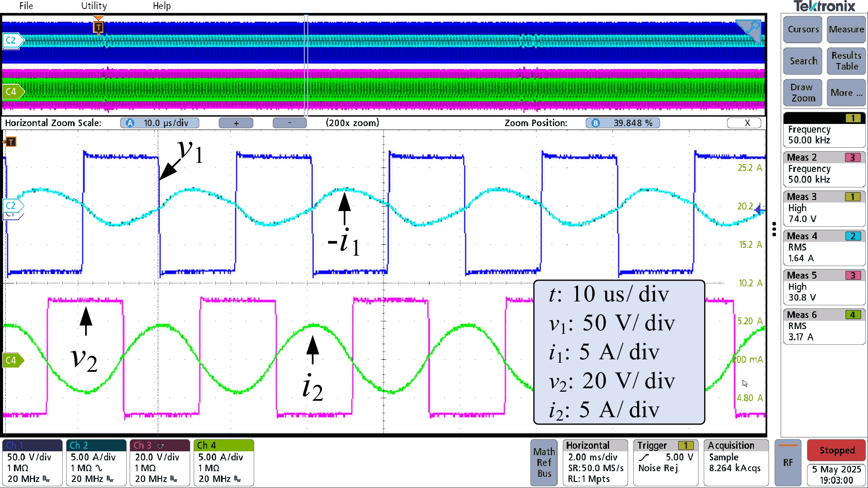This screenshot has width=868, height=488.
Task: Open Math Ref Bus options
Action: pyautogui.click(x=544, y=463)
